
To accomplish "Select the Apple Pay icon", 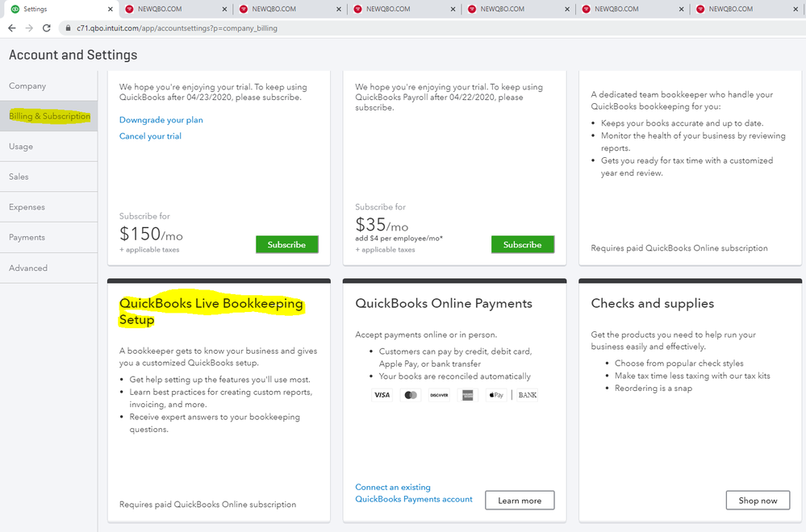I will coord(495,394).
